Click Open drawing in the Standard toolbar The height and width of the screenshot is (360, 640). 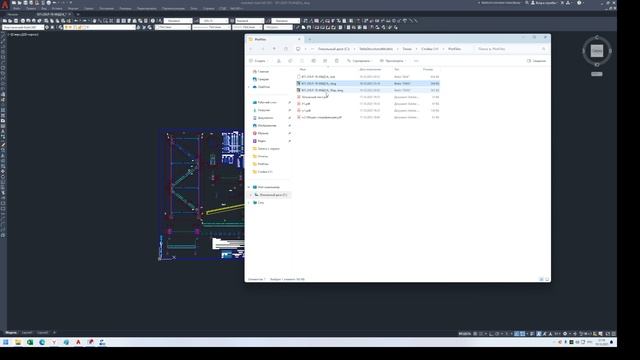11,20
